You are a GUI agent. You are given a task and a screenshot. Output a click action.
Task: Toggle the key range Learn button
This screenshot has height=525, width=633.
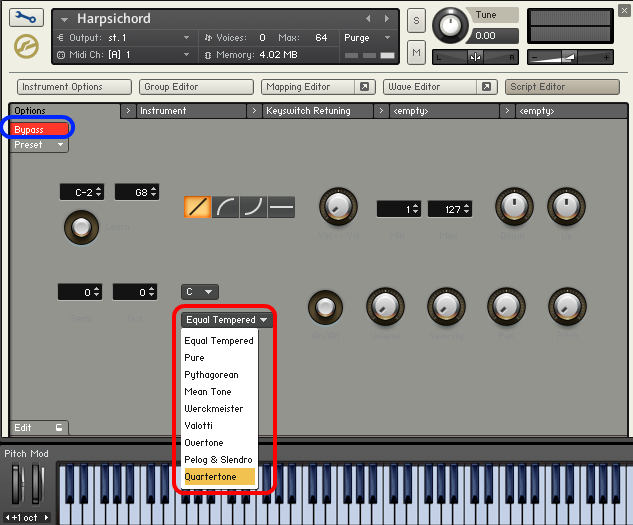click(x=82, y=227)
